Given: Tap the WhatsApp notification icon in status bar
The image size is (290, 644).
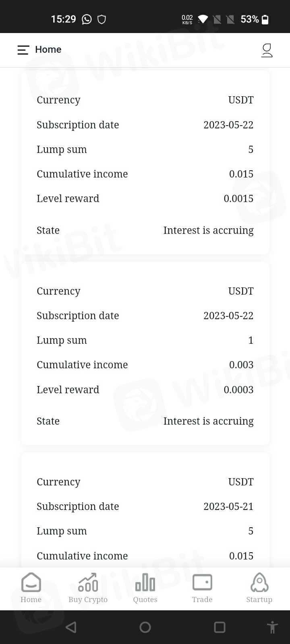Looking at the screenshot, I should pos(87,19).
